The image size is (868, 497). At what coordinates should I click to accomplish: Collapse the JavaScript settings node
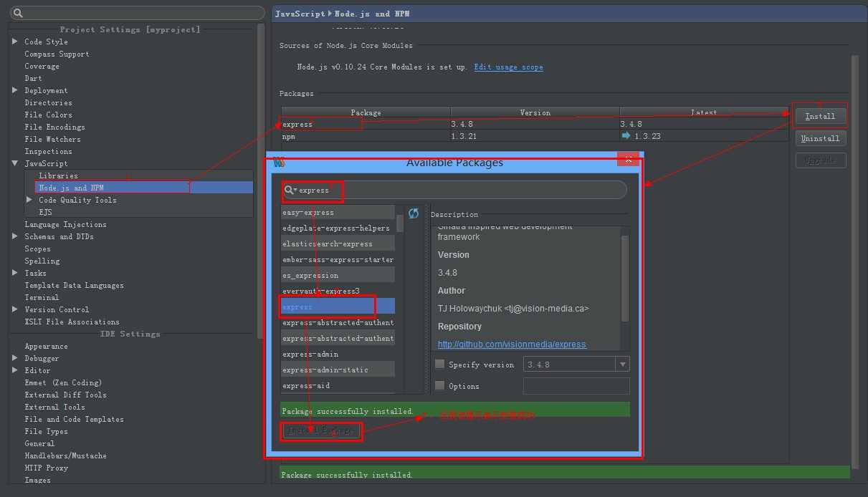point(15,163)
